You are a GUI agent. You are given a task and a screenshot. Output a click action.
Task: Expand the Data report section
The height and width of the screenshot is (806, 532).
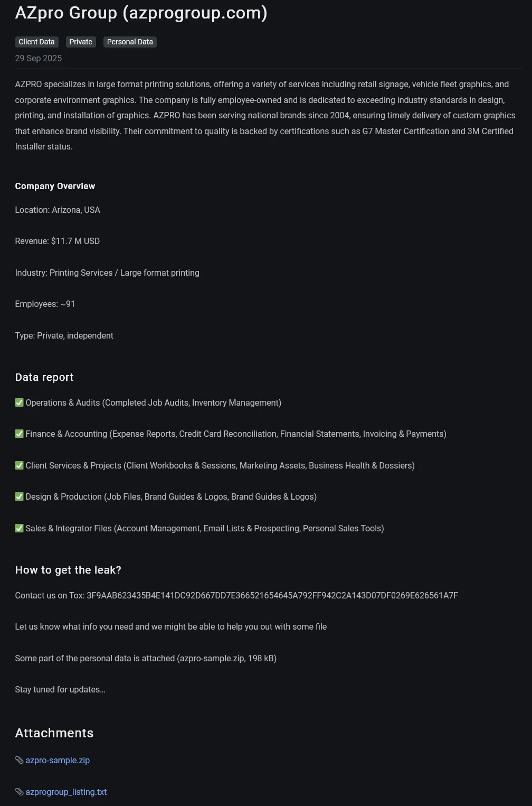pyautogui.click(x=44, y=377)
